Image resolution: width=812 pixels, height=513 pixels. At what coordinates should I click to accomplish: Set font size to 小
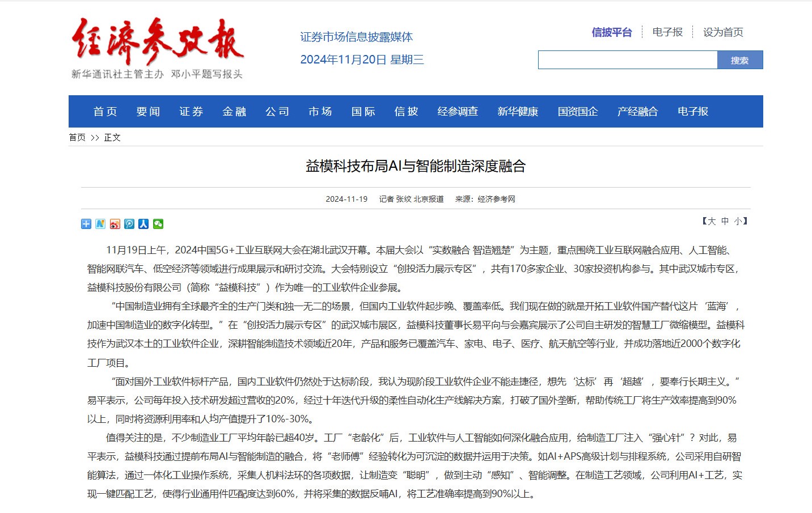[738, 221]
